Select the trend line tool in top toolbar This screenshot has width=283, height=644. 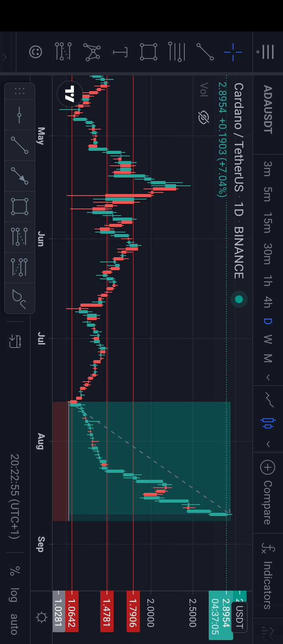205,52
